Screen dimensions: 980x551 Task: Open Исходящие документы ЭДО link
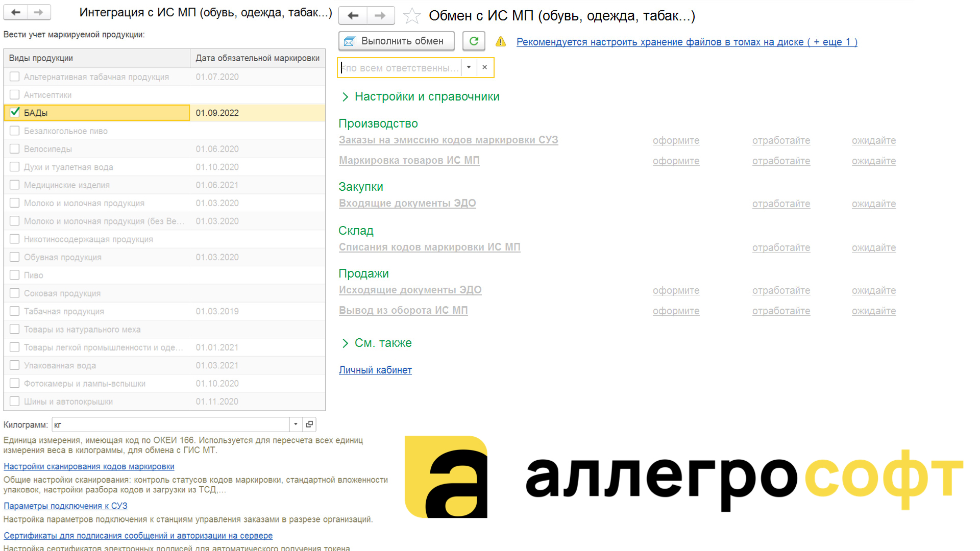coord(410,290)
